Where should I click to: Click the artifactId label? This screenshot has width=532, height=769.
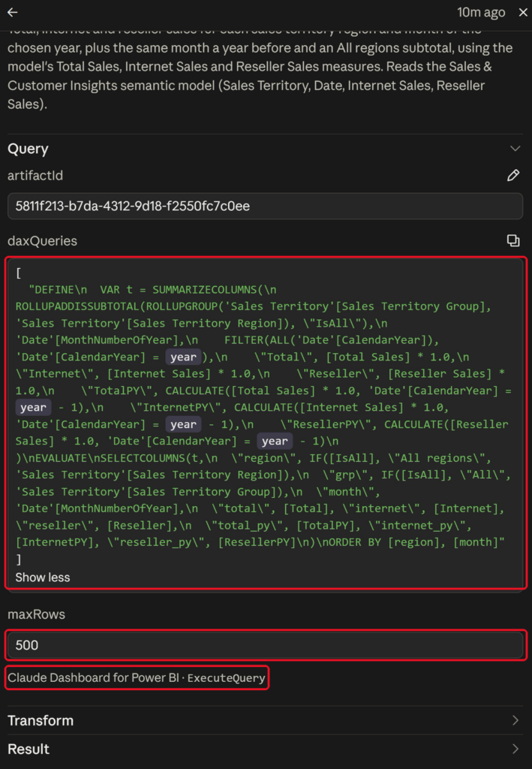click(x=35, y=176)
